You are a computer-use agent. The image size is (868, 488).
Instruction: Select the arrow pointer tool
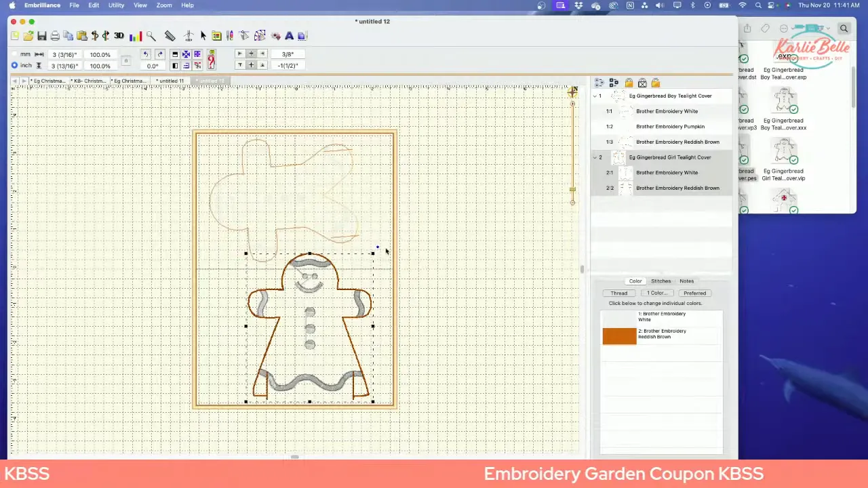[203, 36]
